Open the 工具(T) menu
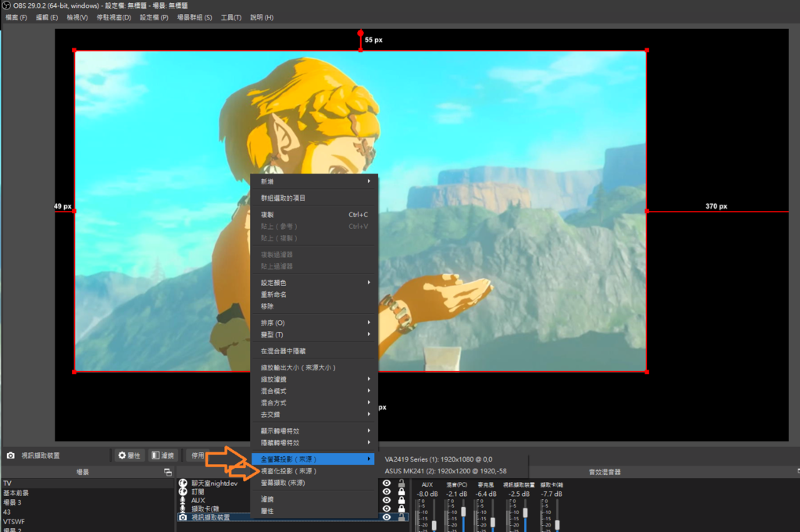The image size is (800, 532). 231,17
